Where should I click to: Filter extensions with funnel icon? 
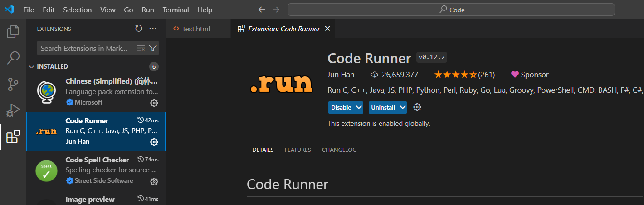pos(153,48)
